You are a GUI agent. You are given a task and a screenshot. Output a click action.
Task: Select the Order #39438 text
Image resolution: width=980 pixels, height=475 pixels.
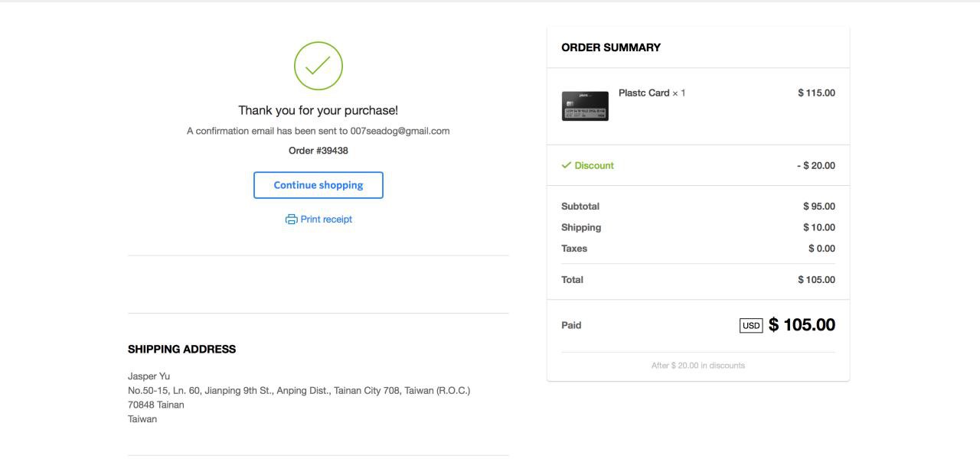[318, 151]
